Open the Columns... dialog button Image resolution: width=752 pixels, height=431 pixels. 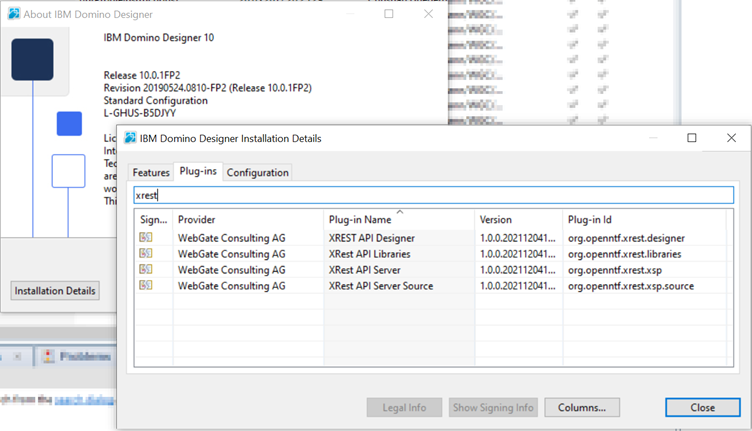coord(582,408)
